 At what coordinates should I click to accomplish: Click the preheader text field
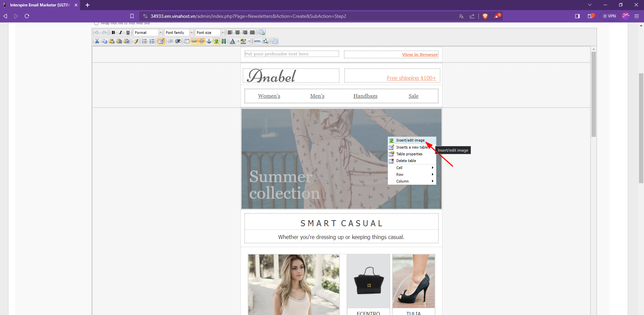tap(291, 54)
